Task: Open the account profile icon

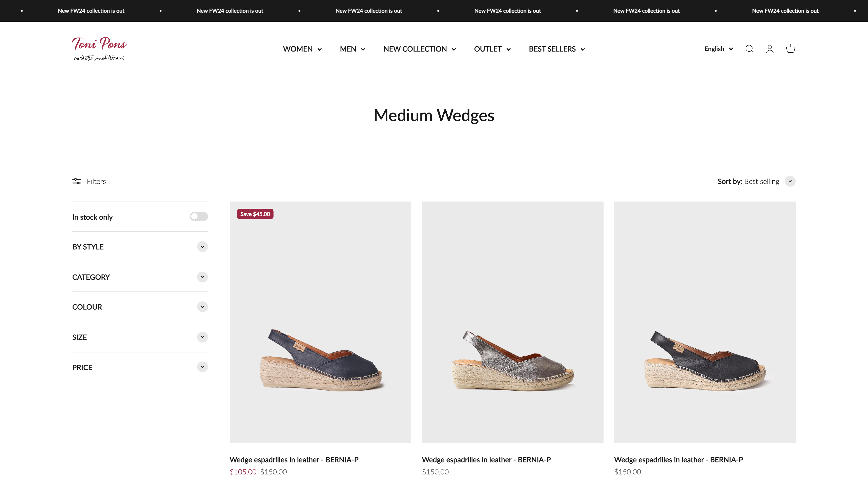Action: click(770, 49)
